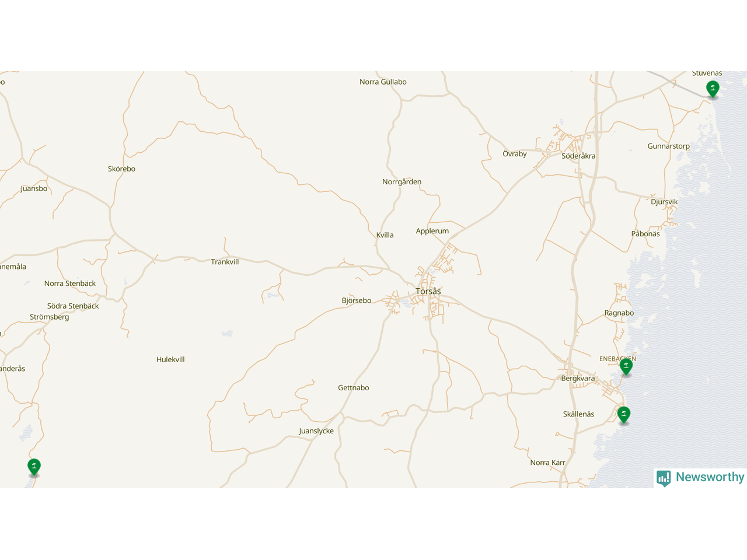The image size is (747, 560).
Task: Click the Skörebo place name
Action: pyautogui.click(x=121, y=169)
